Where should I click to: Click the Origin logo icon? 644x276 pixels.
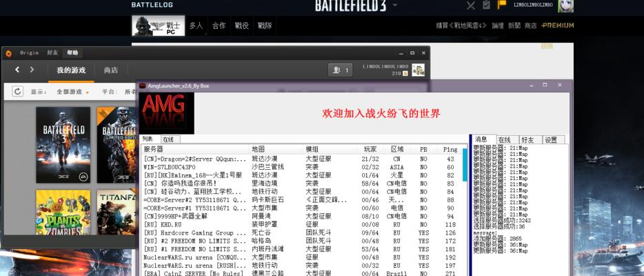pos(9,53)
